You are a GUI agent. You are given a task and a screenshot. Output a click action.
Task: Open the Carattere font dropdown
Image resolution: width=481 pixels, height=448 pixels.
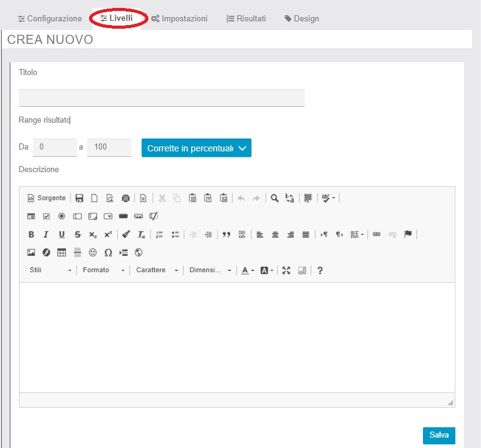click(157, 270)
